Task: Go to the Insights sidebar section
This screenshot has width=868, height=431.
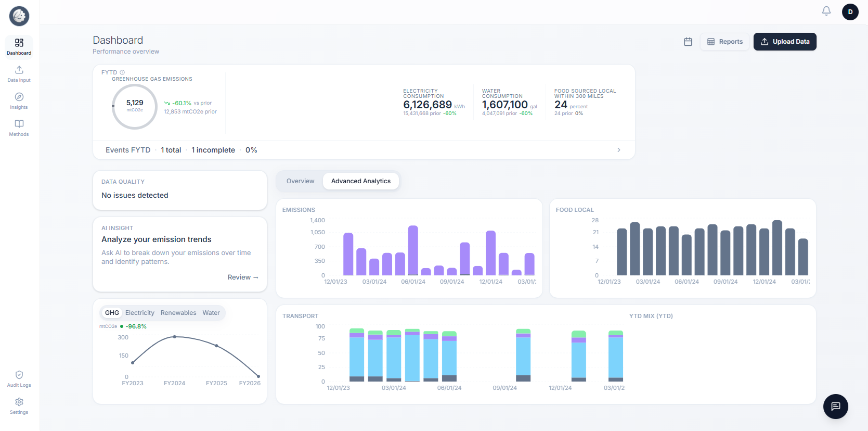Action: 19,101
